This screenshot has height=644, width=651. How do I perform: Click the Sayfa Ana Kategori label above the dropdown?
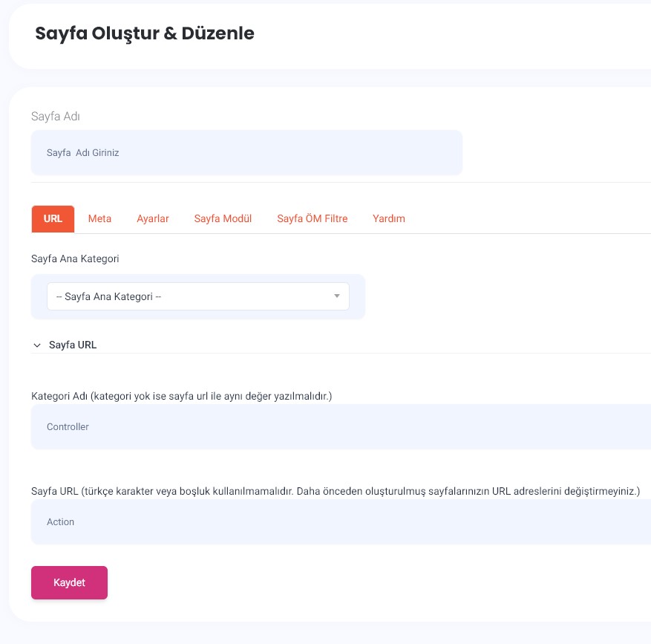(75, 259)
